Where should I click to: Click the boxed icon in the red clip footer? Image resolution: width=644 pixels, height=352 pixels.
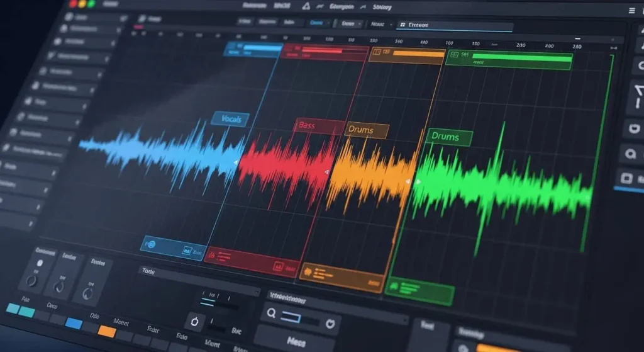[277, 267]
